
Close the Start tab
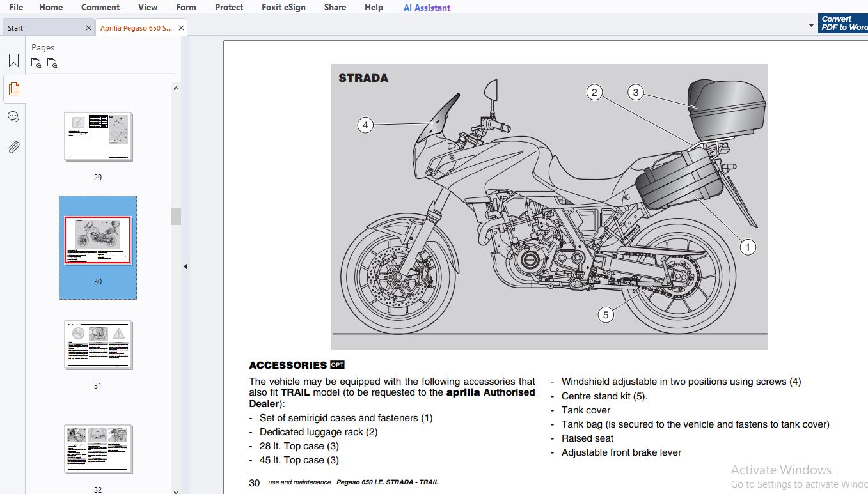(x=88, y=28)
